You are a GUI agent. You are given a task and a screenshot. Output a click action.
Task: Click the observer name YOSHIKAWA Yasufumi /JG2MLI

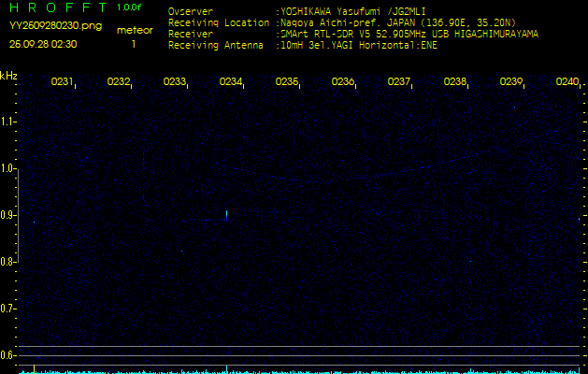pyautogui.click(x=353, y=11)
